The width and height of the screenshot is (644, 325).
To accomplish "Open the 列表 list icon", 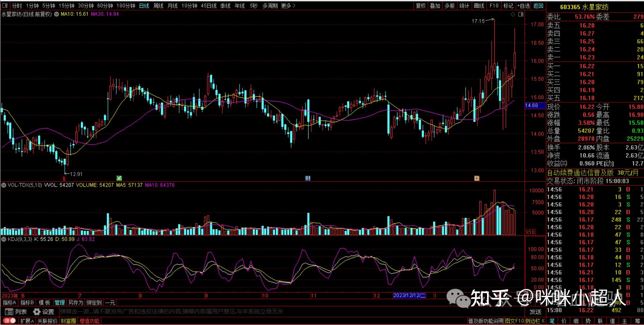I will (x=16, y=312).
